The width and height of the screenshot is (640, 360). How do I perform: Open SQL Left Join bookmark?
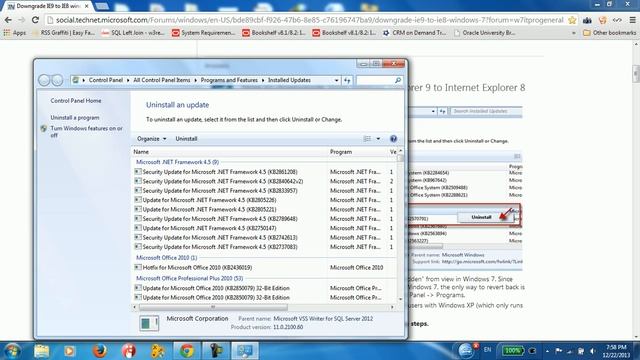pos(133,33)
